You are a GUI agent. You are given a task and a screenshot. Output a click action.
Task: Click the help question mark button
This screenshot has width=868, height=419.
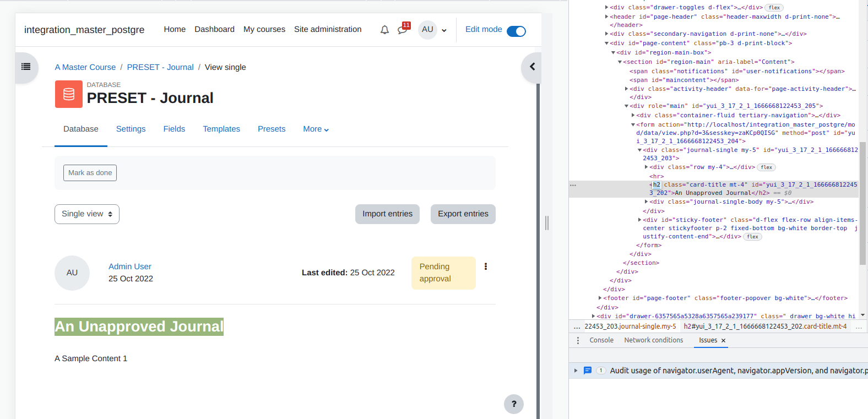tap(514, 404)
